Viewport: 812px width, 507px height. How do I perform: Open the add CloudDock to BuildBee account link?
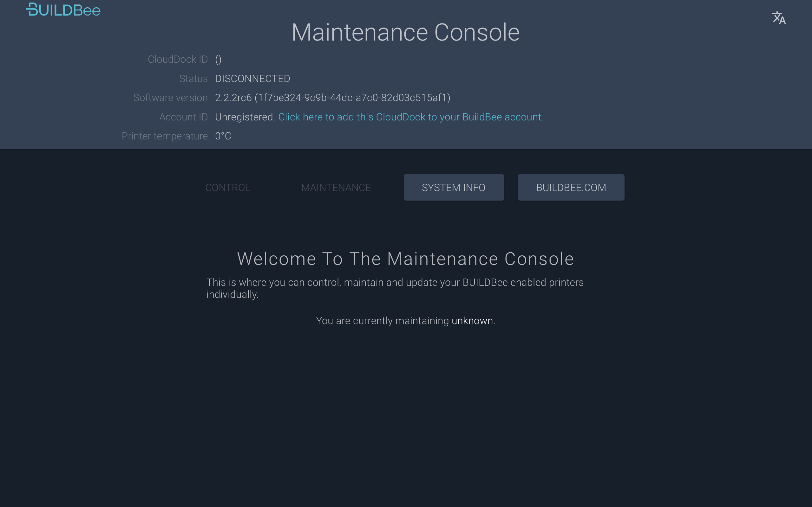(x=411, y=117)
